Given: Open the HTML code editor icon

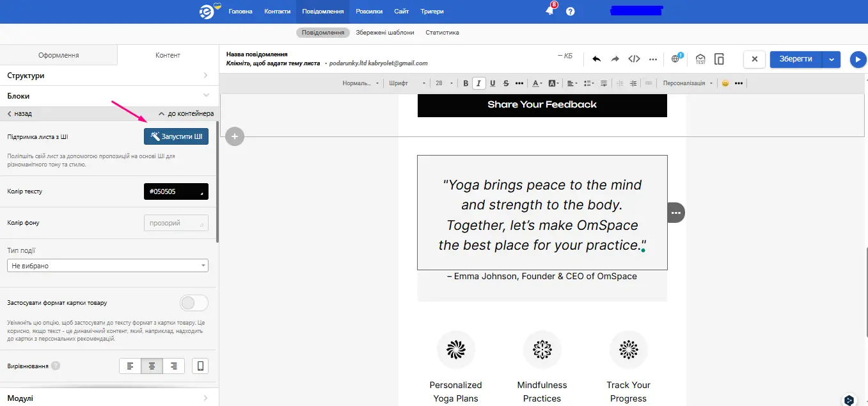Looking at the screenshot, I should (x=634, y=59).
